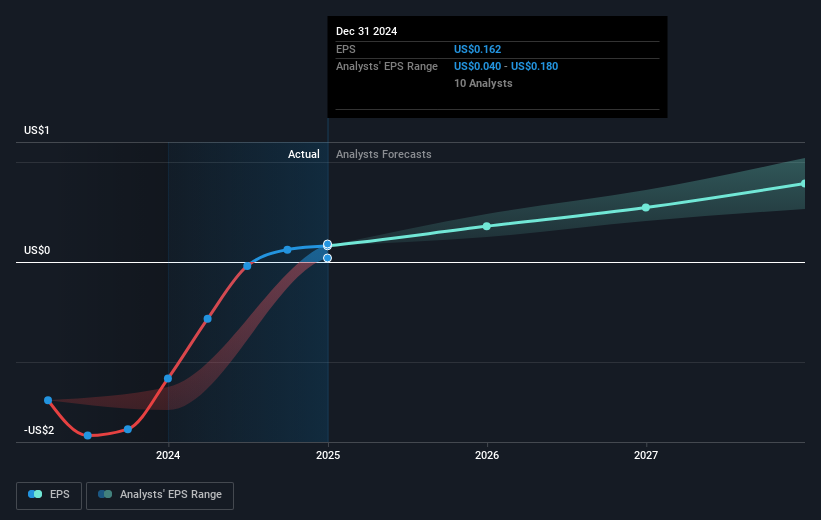Image resolution: width=821 pixels, height=520 pixels.
Task: Click the 10 Analysts text in tooltip
Action: [x=483, y=83]
